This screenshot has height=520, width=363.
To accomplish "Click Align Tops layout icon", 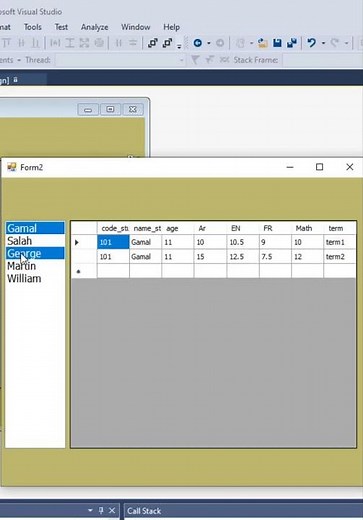I will point(7,43).
